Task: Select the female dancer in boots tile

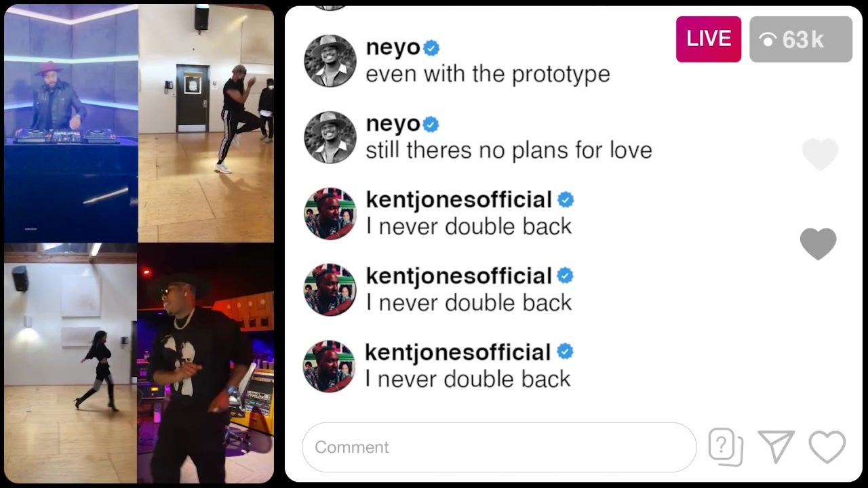Action: click(71, 363)
